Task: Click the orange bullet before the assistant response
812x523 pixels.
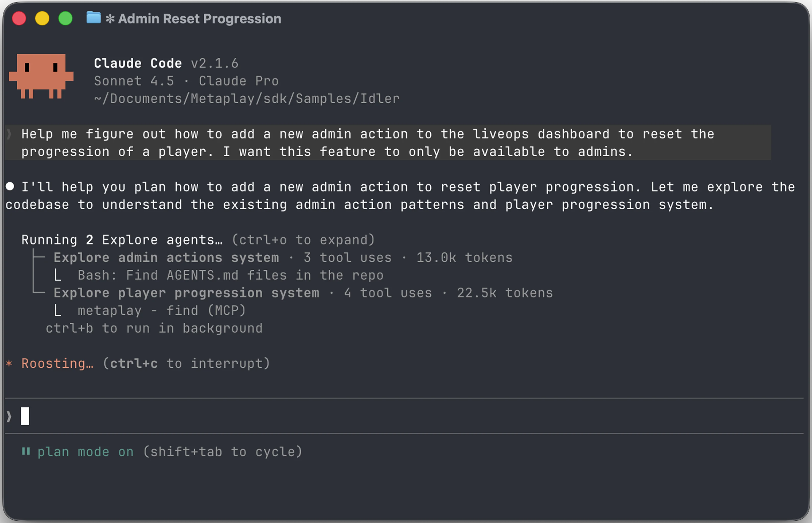Action: (10, 186)
